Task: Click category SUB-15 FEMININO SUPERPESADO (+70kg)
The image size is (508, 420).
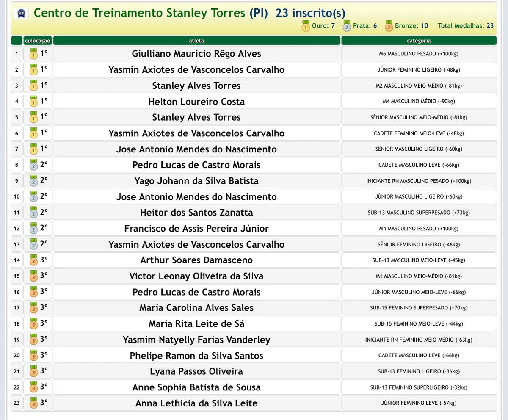Action: tap(419, 308)
